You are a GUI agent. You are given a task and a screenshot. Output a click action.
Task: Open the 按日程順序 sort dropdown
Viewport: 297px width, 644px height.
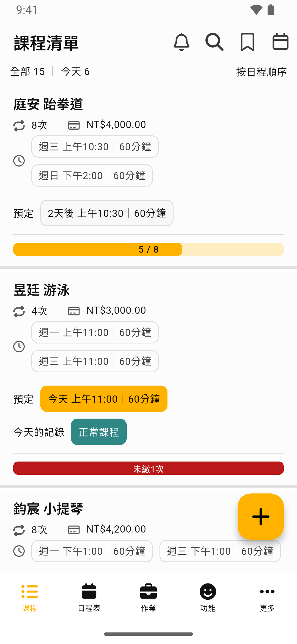(x=261, y=72)
